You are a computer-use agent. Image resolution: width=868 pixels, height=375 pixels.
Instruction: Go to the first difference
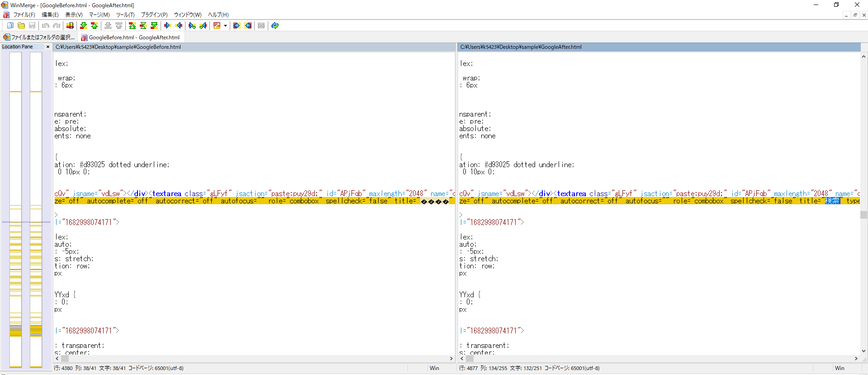tap(133, 26)
